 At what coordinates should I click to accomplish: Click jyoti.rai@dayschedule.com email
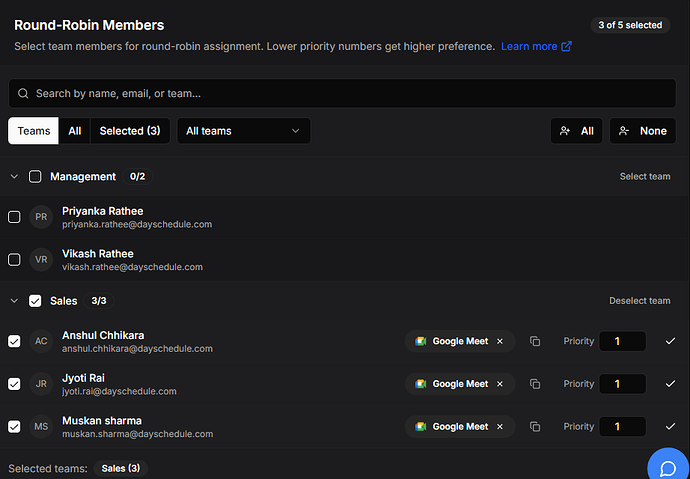119,391
